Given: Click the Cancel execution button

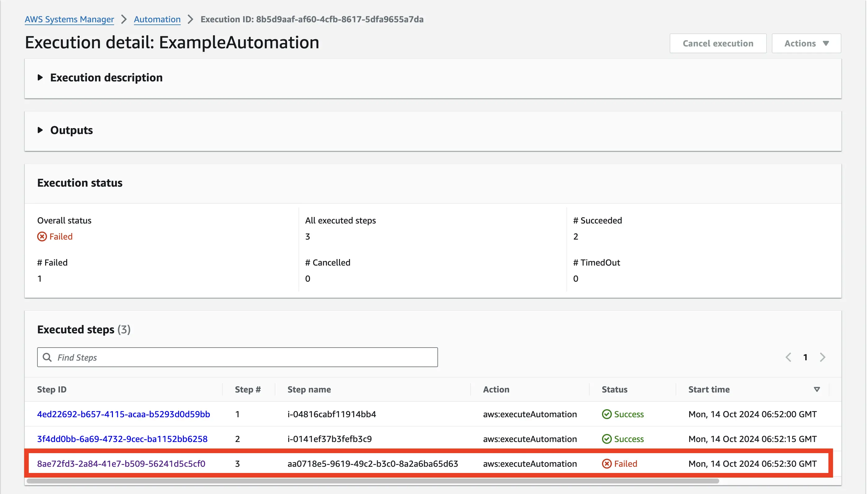Looking at the screenshot, I should (718, 43).
